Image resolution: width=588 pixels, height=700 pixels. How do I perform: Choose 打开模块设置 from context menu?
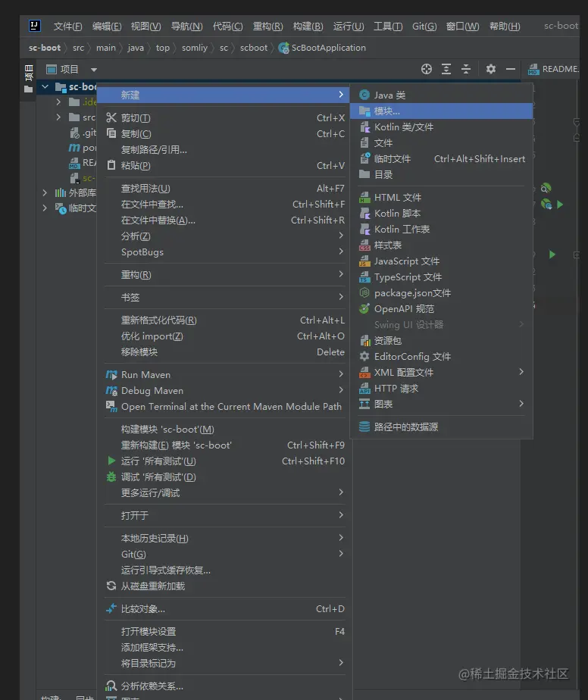click(225, 631)
